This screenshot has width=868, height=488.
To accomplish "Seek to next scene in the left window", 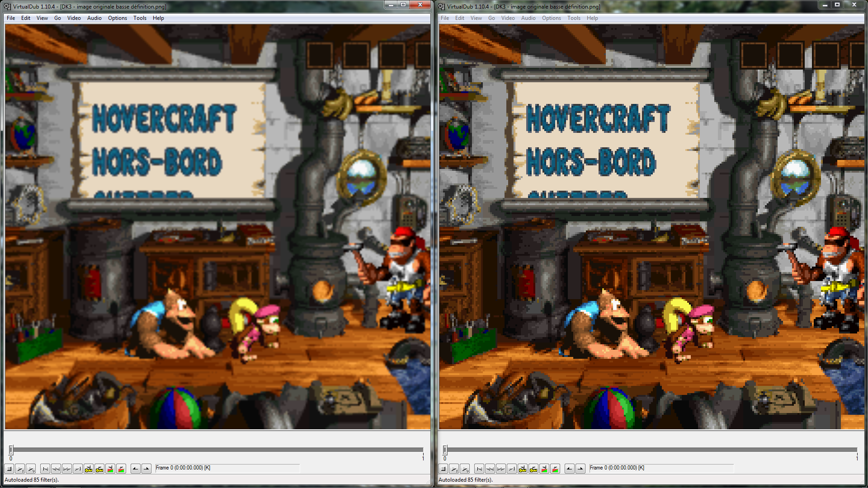I will click(121, 469).
